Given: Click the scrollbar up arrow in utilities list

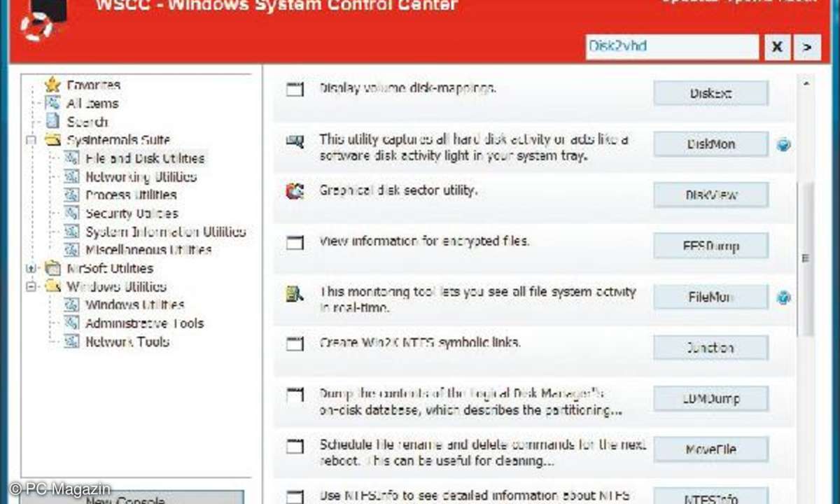Looking at the screenshot, I should [x=806, y=84].
